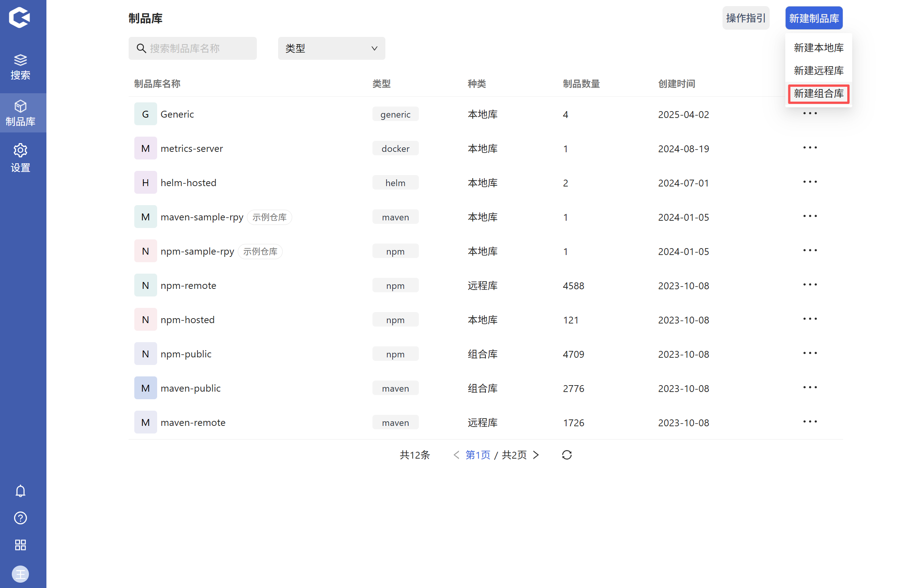Open the 搜索 section in sidebar
The height and width of the screenshot is (588, 915).
point(20,67)
